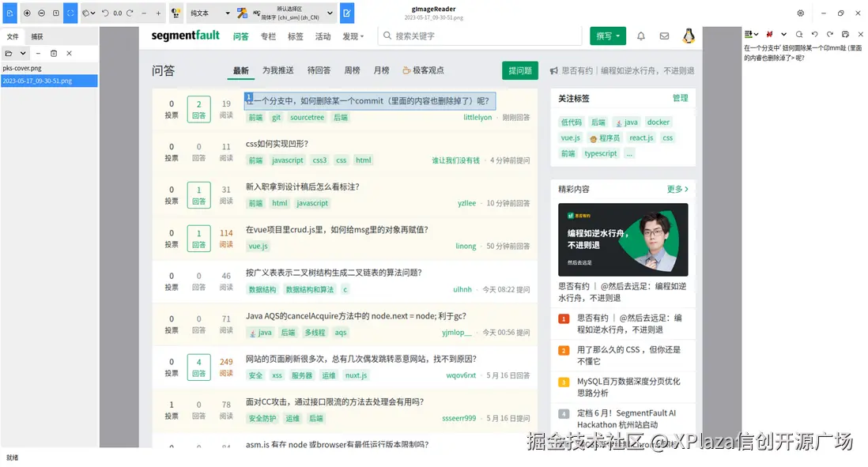Undo in the output pane
Screen dimensions: 868x467
(x=815, y=34)
